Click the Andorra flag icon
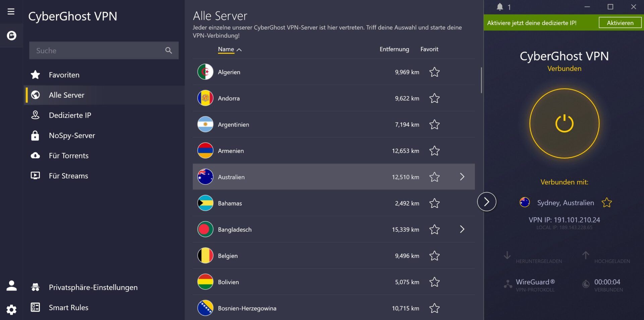The height and width of the screenshot is (320, 644). click(205, 98)
